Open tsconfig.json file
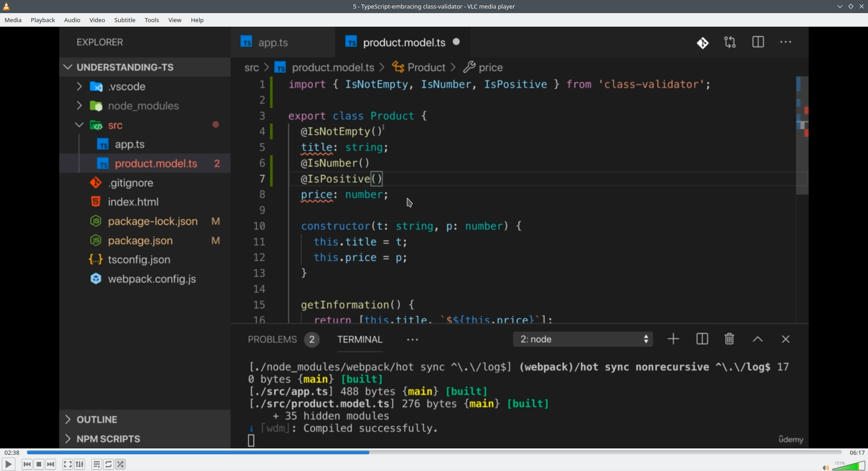Image resolution: width=868 pixels, height=471 pixels. [145, 259]
